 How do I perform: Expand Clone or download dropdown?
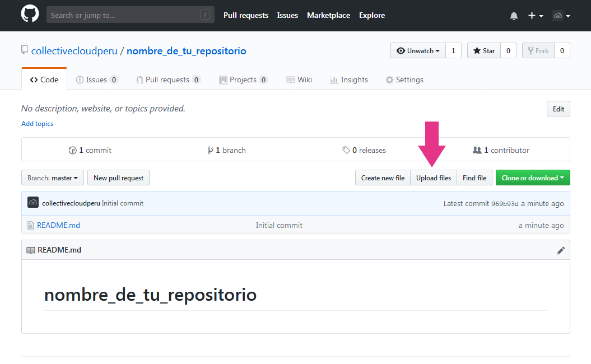click(533, 178)
